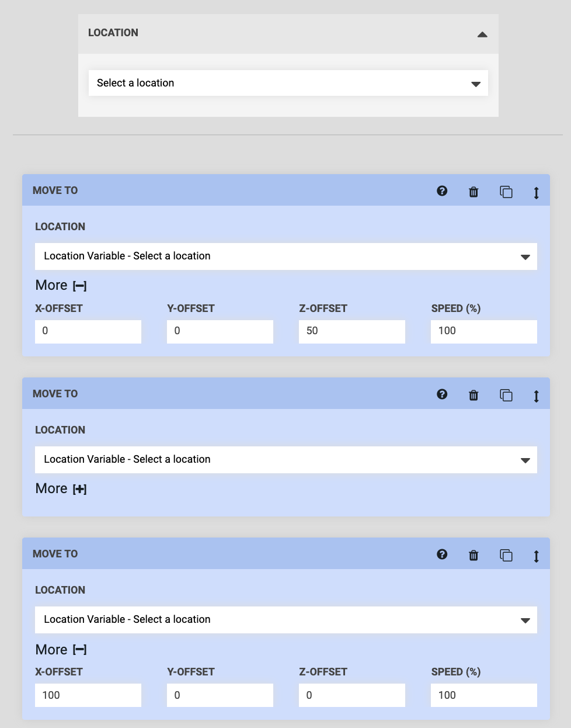The height and width of the screenshot is (728, 571).
Task: Open help for the first Move To block
Action: click(442, 191)
